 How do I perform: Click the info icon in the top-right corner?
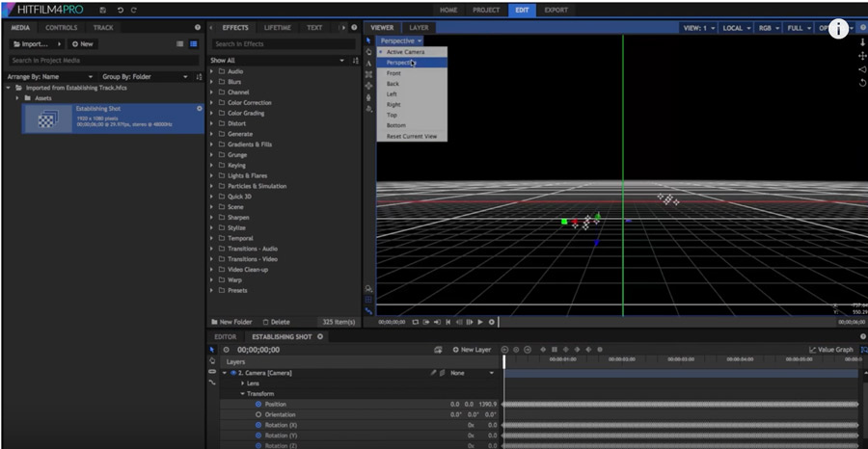coord(840,29)
